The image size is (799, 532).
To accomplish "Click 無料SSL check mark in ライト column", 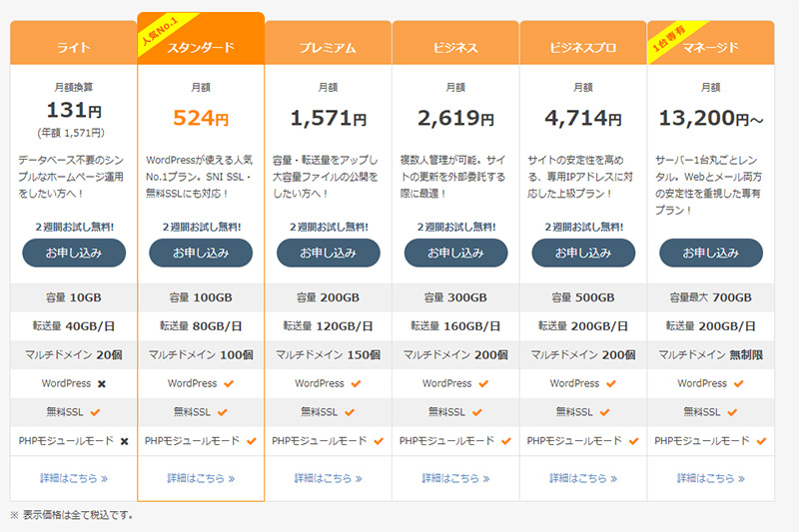I will click(x=95, y=412).
